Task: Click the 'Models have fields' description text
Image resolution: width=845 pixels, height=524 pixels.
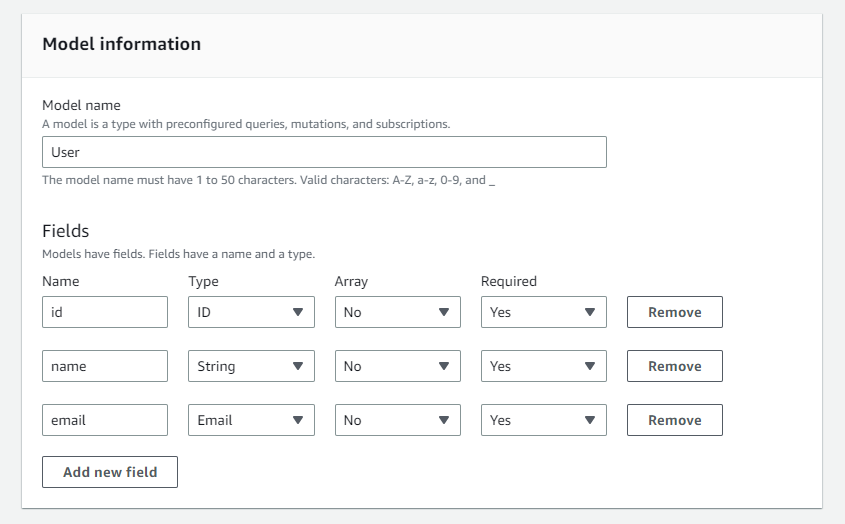Action: 178,254
